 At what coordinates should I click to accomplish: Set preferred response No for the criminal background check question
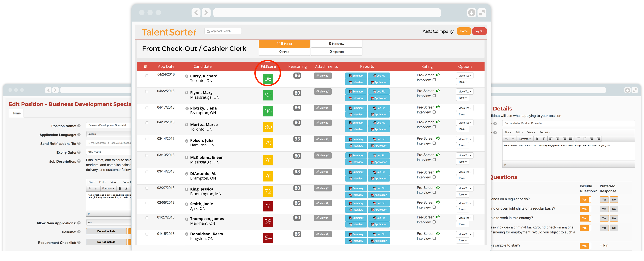tap(614, 228)
